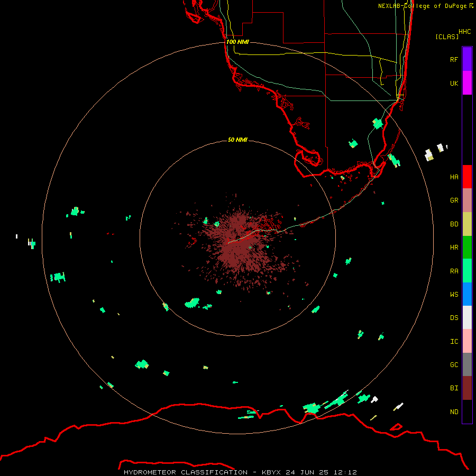476x476 pixels.
Task: Select the GR graupel legend color swatch
Action: (x=467, y=200)
